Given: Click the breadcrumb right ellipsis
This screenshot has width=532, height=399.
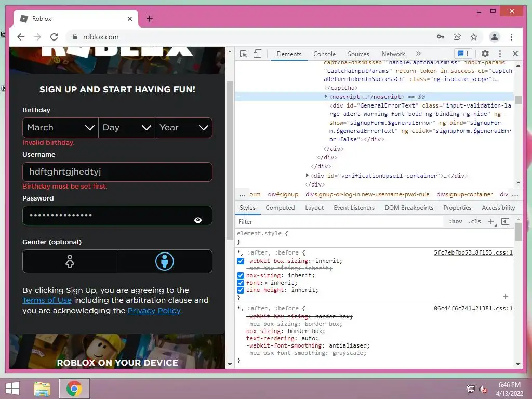Looking at the screenshot, I should 515,195.
